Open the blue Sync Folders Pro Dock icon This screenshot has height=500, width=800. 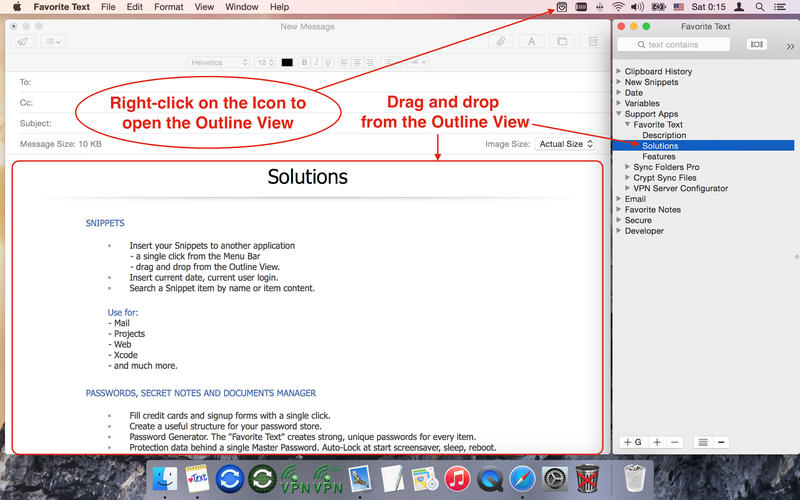(230, 480)
